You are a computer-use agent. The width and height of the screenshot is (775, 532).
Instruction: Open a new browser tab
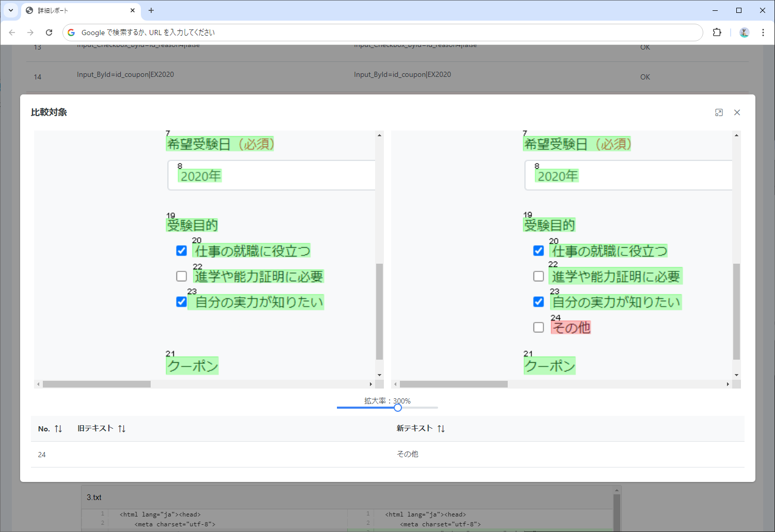(x=151, y=10)
